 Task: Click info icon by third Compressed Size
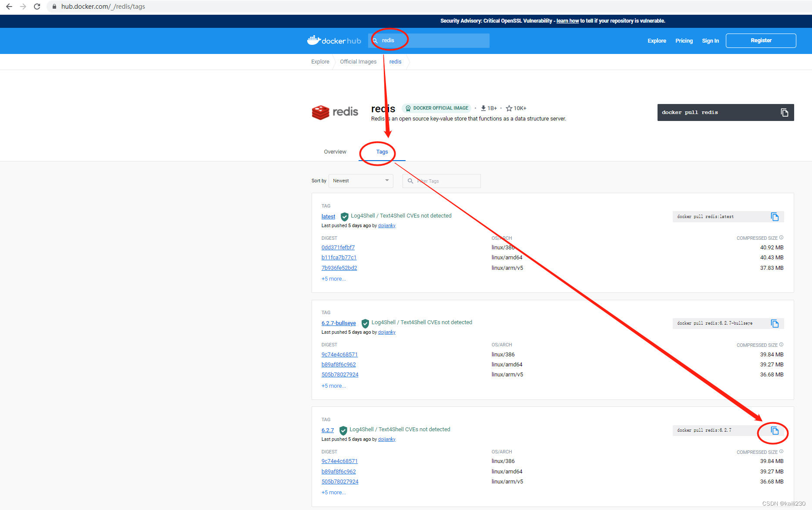[781, 452]
